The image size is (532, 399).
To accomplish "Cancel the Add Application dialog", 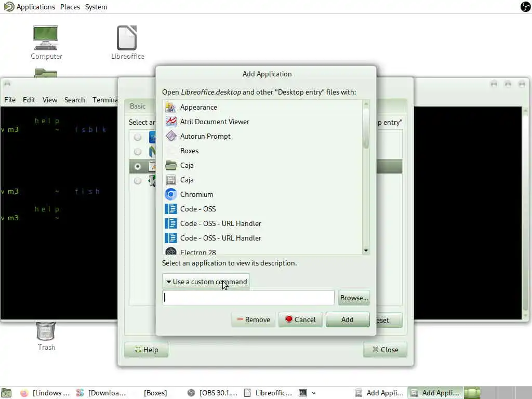I will (300, 320).
